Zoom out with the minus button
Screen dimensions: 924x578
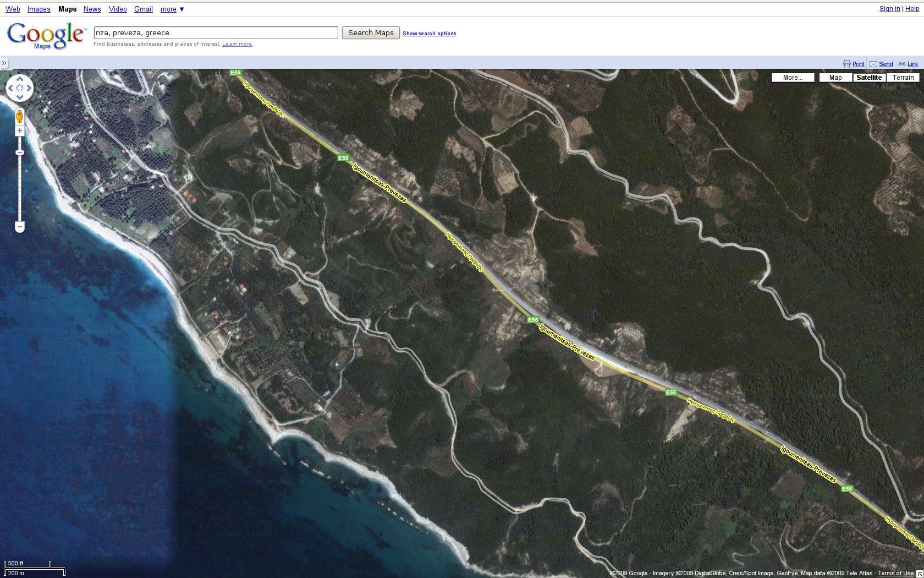click(x=20, y=227)
